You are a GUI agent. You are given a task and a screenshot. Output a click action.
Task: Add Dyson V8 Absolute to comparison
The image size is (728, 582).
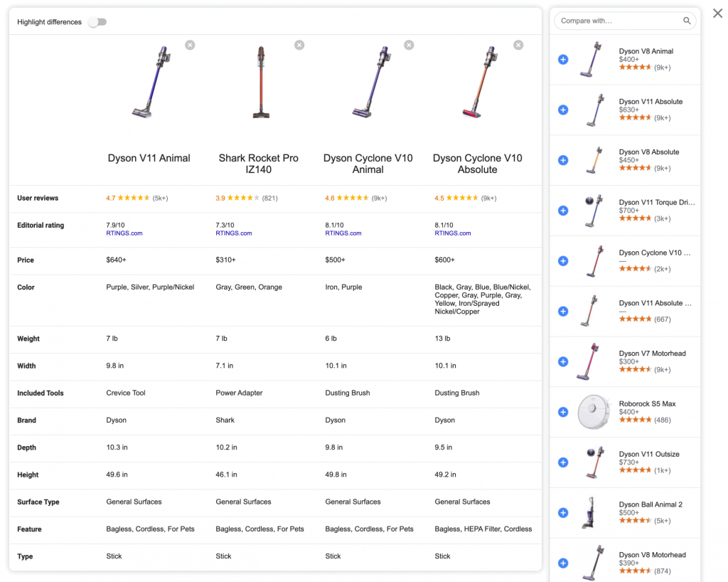(x=563, y=160)
